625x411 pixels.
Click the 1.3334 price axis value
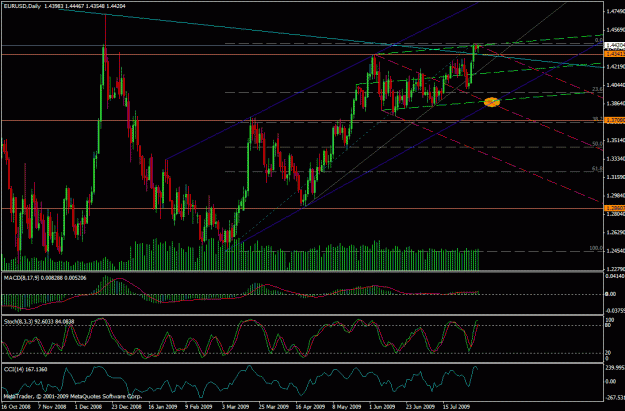coord(615,159)
